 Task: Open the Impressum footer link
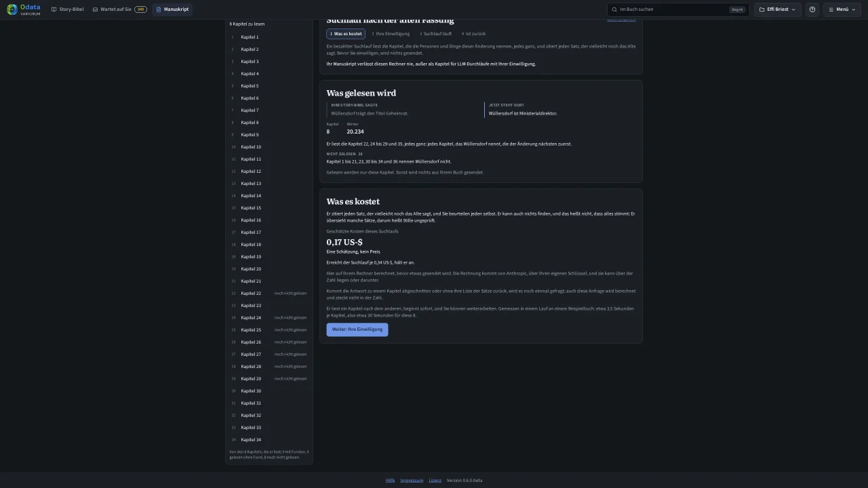pyautogui.click(x=412, y=481)
